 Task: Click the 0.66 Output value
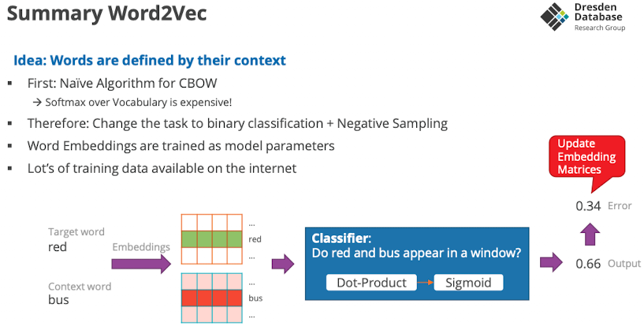click(588, 264)
